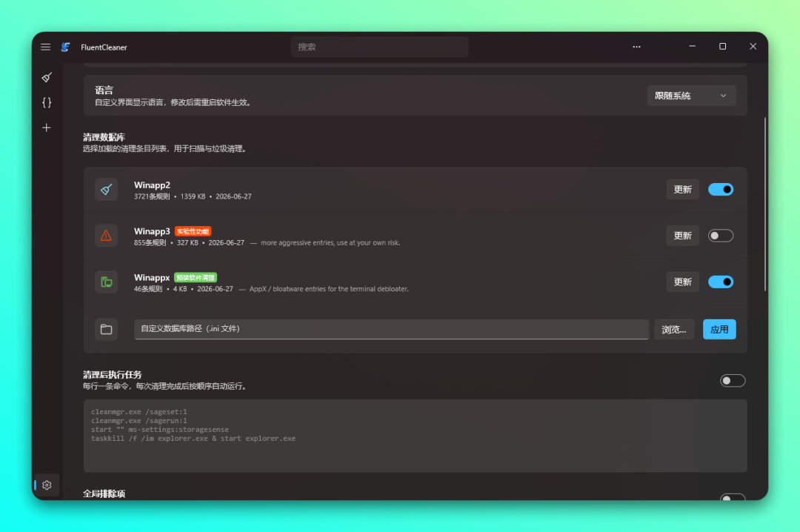Viewport: 800px width, 532px height.
Task: Update the Winapp2 database with 更新
Action: [x=683, y=190]
